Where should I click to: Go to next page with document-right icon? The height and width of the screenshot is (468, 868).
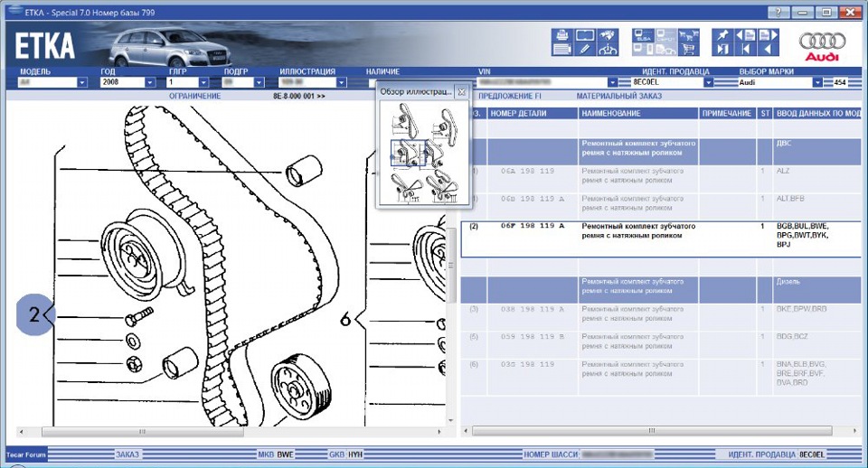pos(768,36)
